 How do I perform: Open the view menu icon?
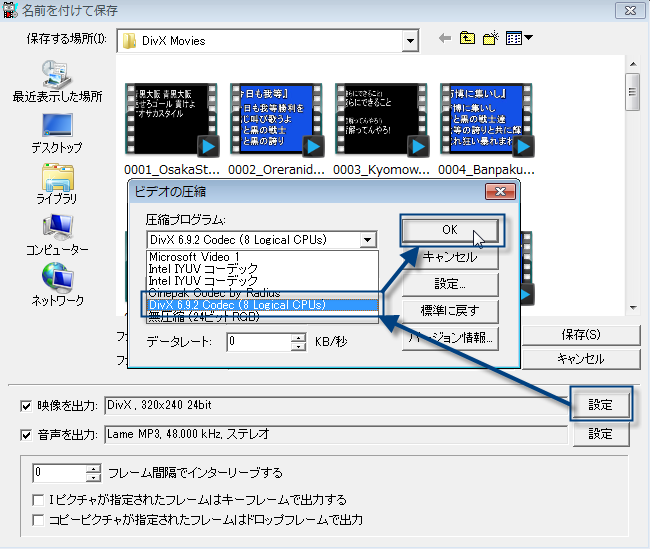519,40
